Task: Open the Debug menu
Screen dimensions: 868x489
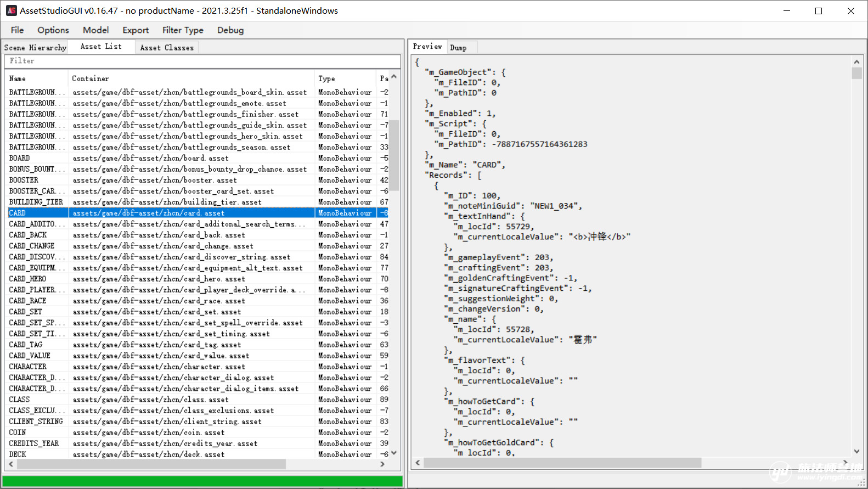Action: (230, 30)
